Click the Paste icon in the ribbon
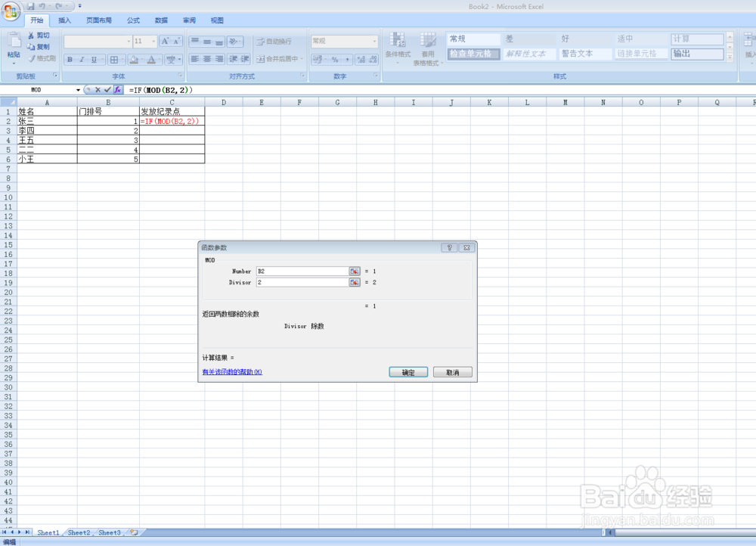Viewport: 756px width, 546px height. tap(14, 42)
